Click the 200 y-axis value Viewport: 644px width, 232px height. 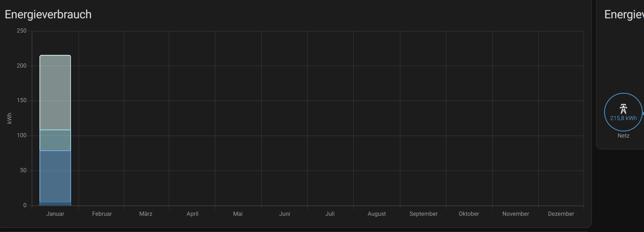22,66
